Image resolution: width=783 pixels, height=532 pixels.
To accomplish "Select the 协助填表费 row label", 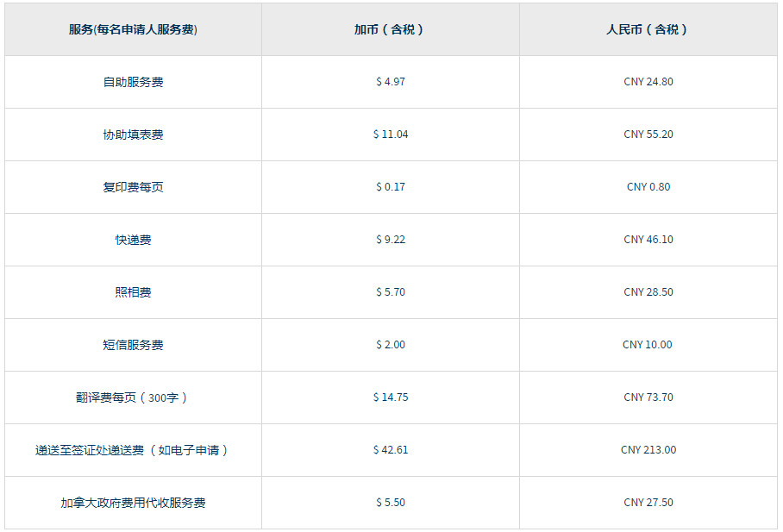I will coord(131,135).
